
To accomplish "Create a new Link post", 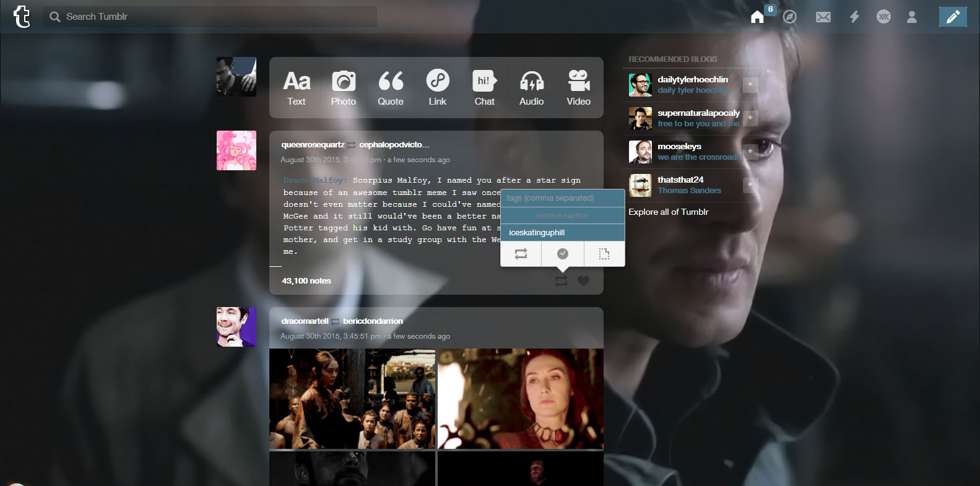I will tap(438, 88).
